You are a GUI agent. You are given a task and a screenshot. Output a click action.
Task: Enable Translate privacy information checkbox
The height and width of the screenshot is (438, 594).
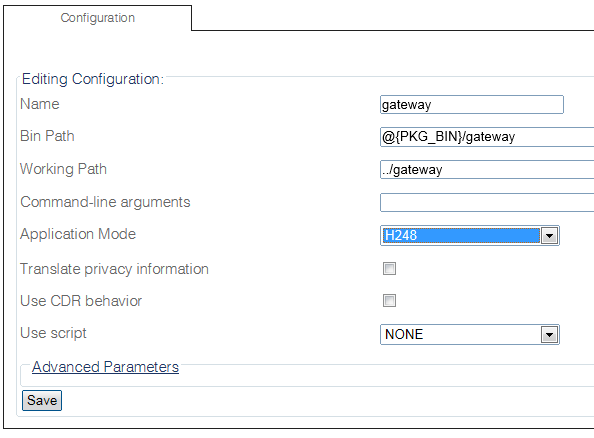(x=389, y=269)
